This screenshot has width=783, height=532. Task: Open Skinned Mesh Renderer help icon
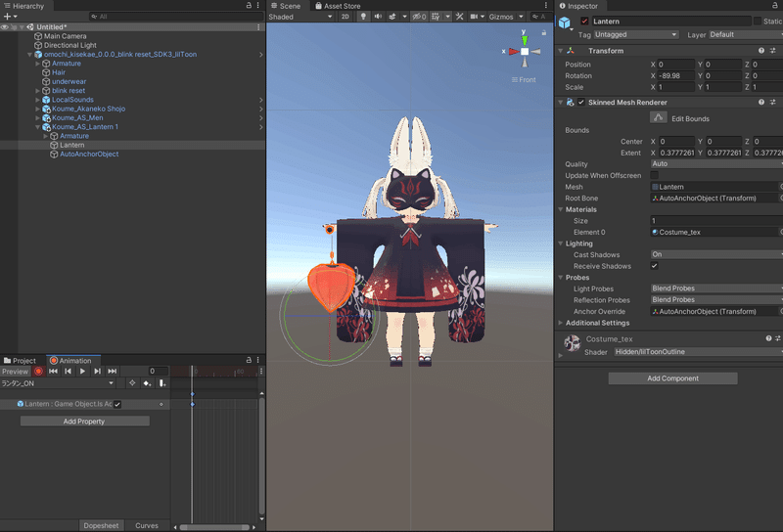coord(761,102)
